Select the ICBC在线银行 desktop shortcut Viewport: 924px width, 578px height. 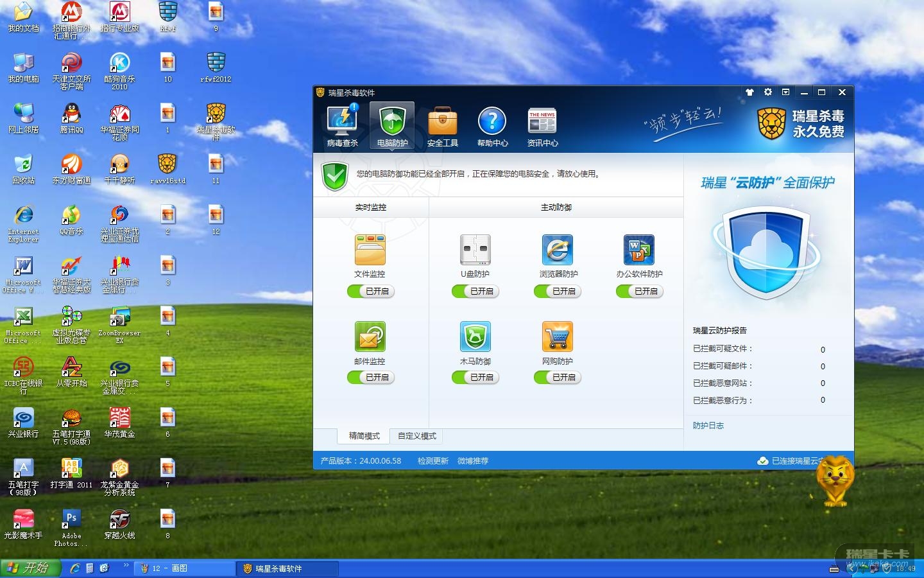(23, 376)
